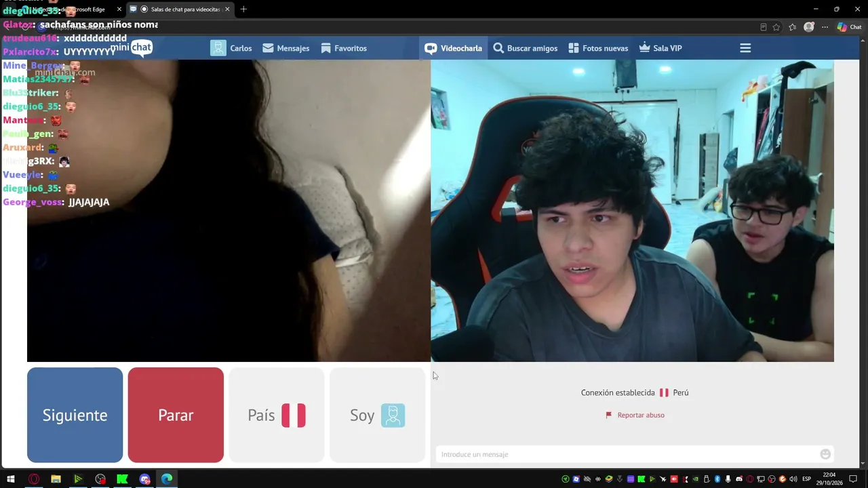The width and height of the screenshot is (868, 488).
Task: View Fotos nuevas
Action: 598,48
